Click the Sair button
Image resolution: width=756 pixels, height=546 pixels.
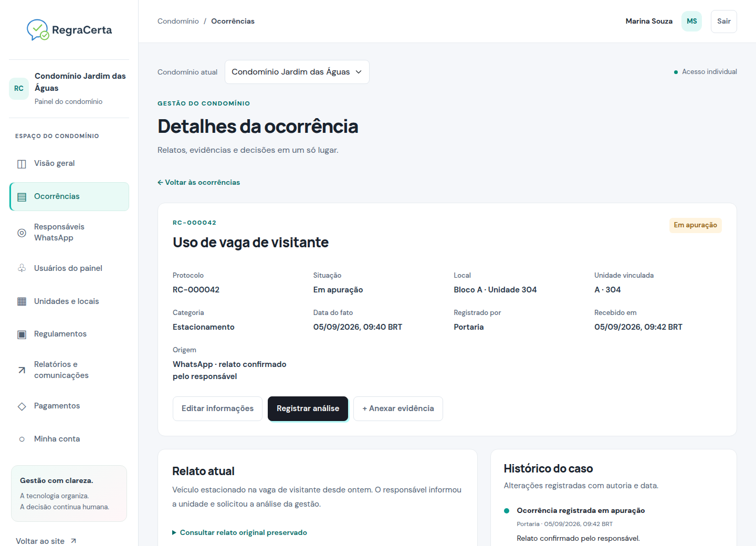click(723, 22)
